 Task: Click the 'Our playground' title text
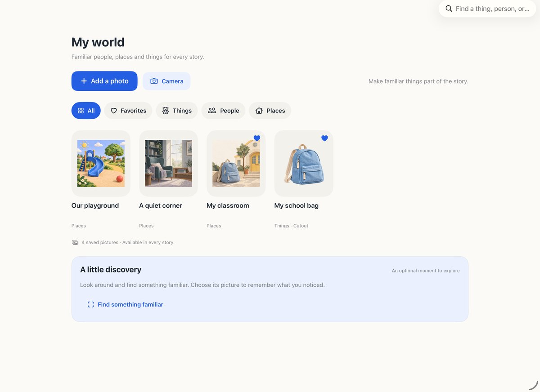95,205
